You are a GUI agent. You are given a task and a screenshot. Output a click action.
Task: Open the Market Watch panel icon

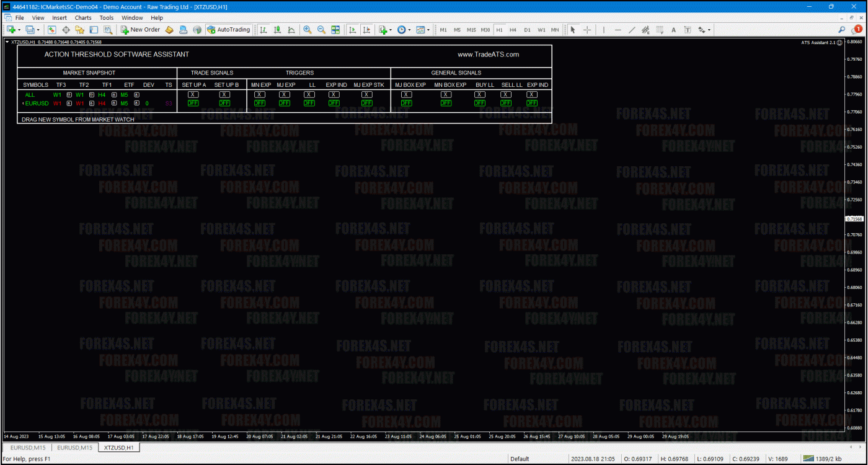[51, 30]
